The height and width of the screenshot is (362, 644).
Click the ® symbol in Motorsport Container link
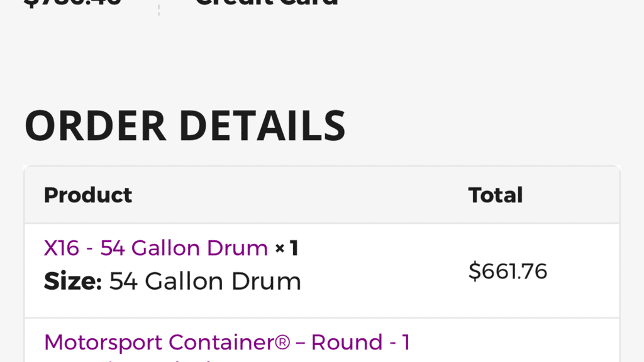pos(283,343)
